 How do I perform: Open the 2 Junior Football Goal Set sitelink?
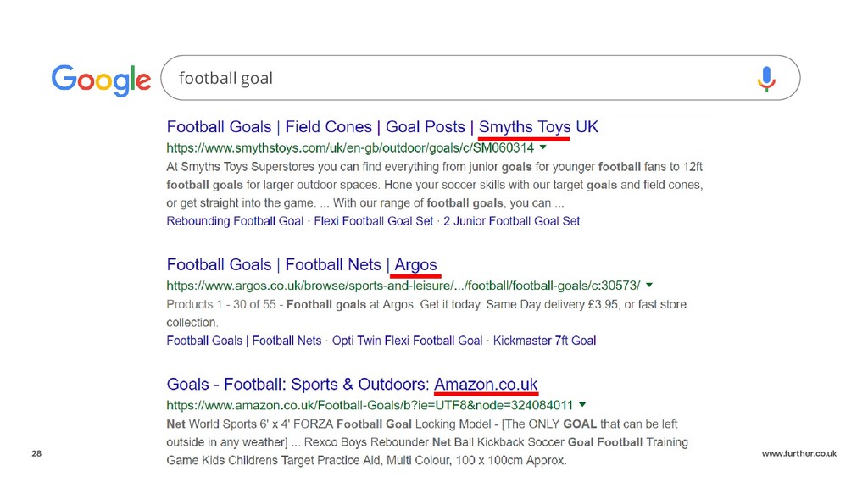[511, 221]
